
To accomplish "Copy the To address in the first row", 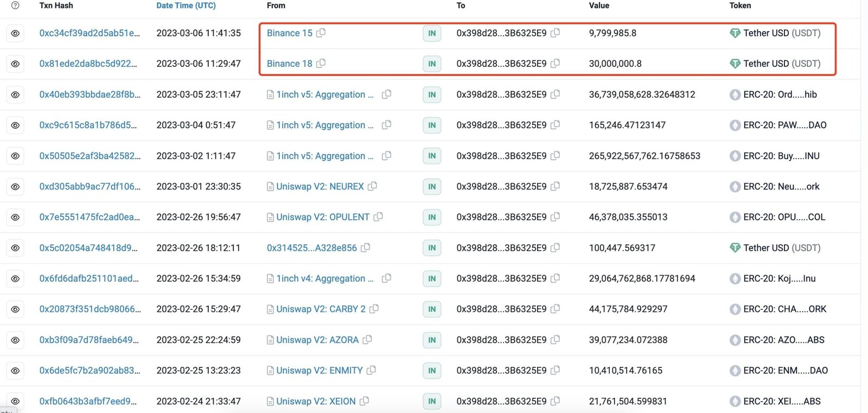I will point(555,33).
